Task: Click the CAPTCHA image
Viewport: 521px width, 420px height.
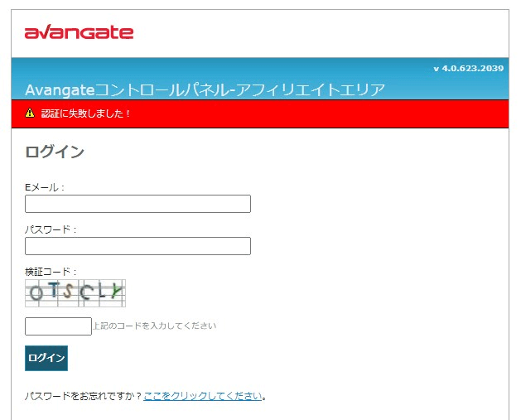Action: coord(75,293)
